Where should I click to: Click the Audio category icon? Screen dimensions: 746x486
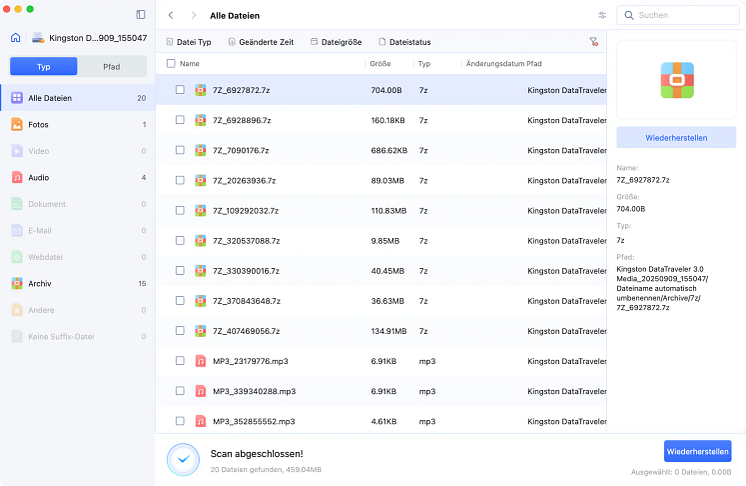[x=17, y=177]
